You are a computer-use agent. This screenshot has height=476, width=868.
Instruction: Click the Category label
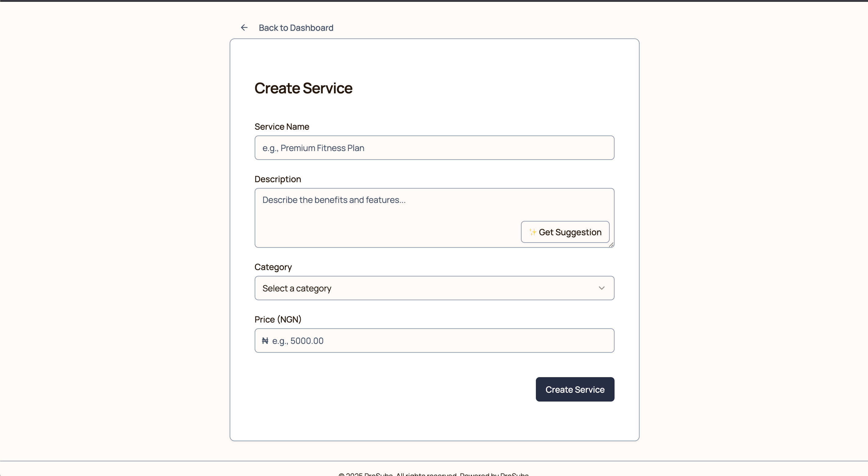click(273, 267)
